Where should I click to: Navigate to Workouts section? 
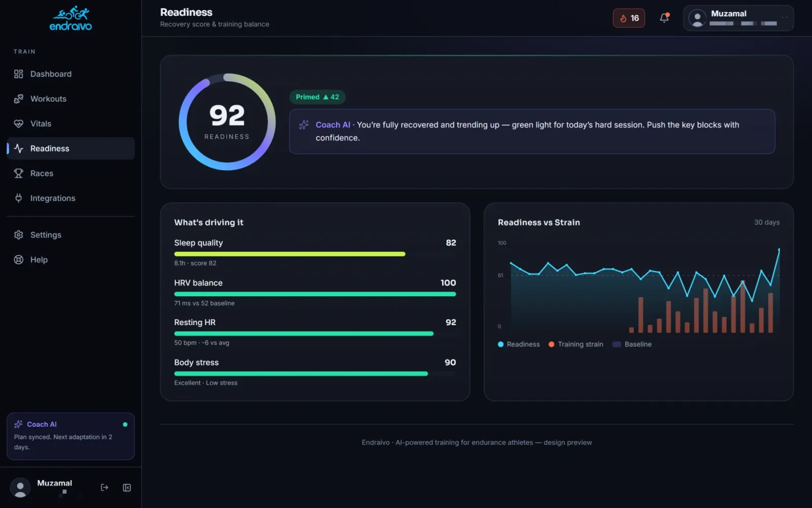71,99
